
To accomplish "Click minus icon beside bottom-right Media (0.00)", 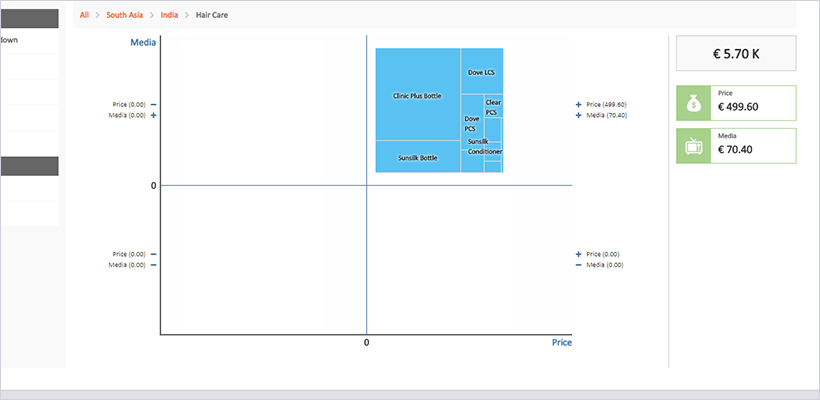I will pyautogui.click(x=578, y=265).
